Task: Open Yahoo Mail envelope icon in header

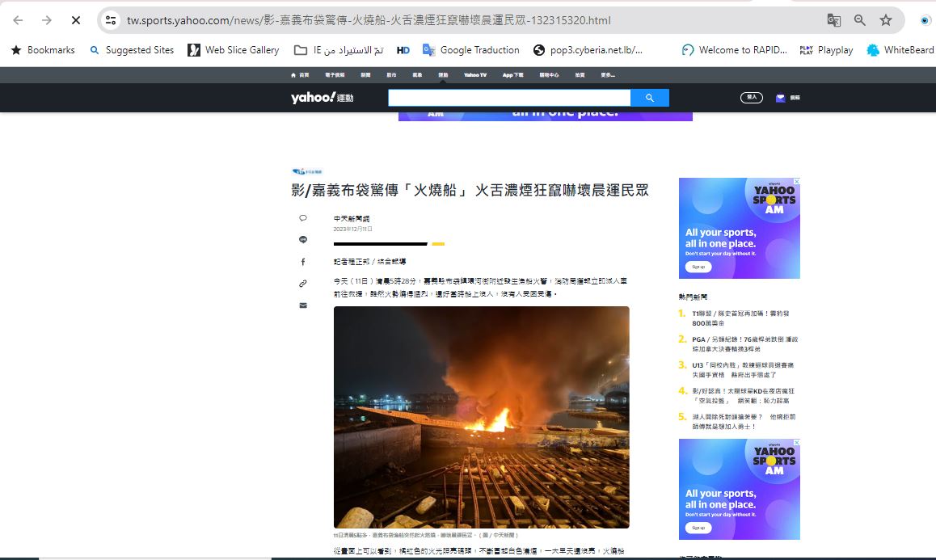Action: point(780,98)
